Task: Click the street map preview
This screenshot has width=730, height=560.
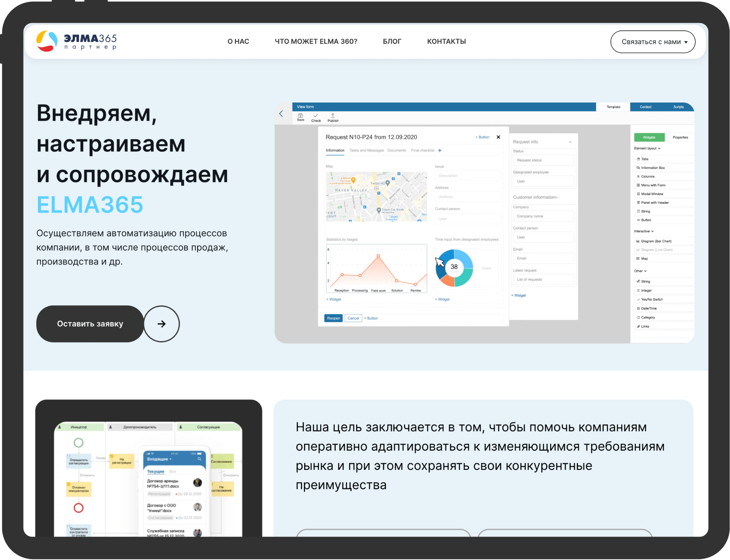Action: (377, 196)
